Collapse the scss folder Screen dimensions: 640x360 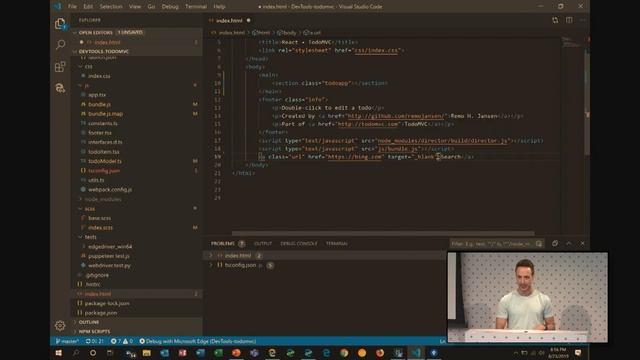(x=90, y=209)
